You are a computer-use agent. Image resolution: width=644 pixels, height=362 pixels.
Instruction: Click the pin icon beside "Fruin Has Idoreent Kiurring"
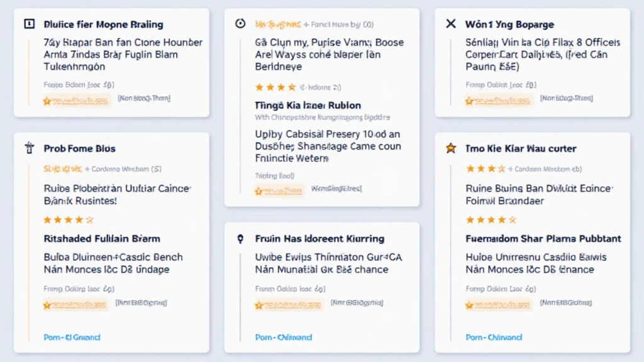click(x=240, y=239)
